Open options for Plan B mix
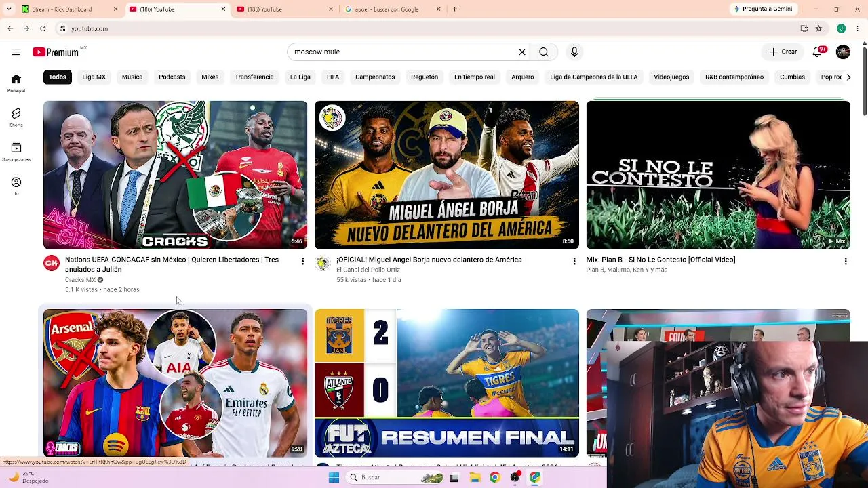 coord(846,261)
